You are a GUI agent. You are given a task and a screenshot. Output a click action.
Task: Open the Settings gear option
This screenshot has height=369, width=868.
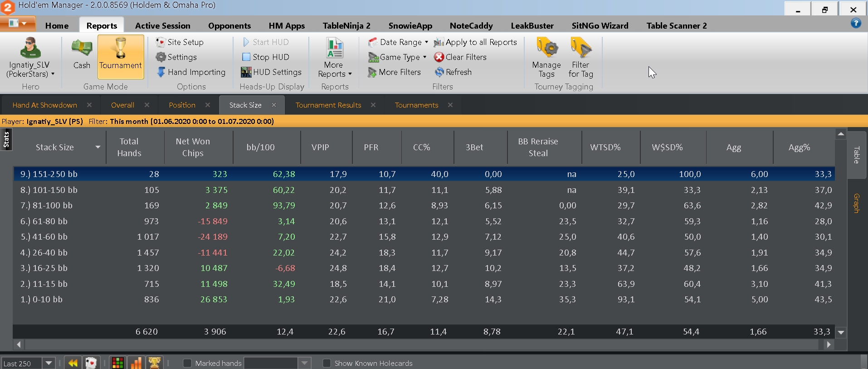coord(176,57)
